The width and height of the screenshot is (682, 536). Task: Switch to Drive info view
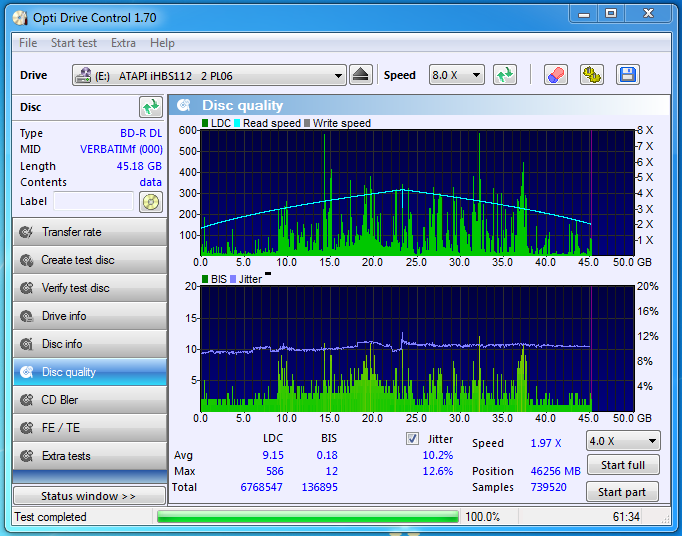tap(90, 316)
